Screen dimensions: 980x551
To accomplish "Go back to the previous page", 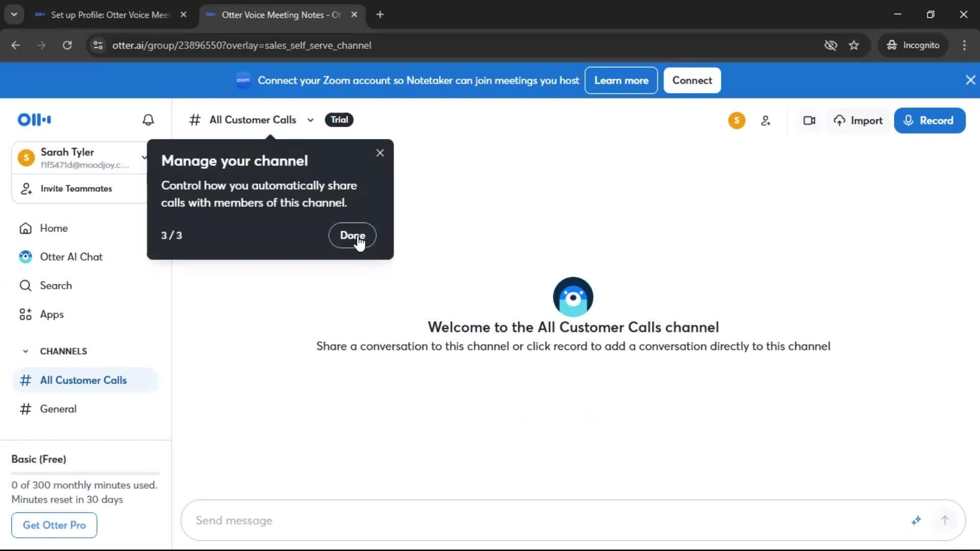I will pos(16,45).
